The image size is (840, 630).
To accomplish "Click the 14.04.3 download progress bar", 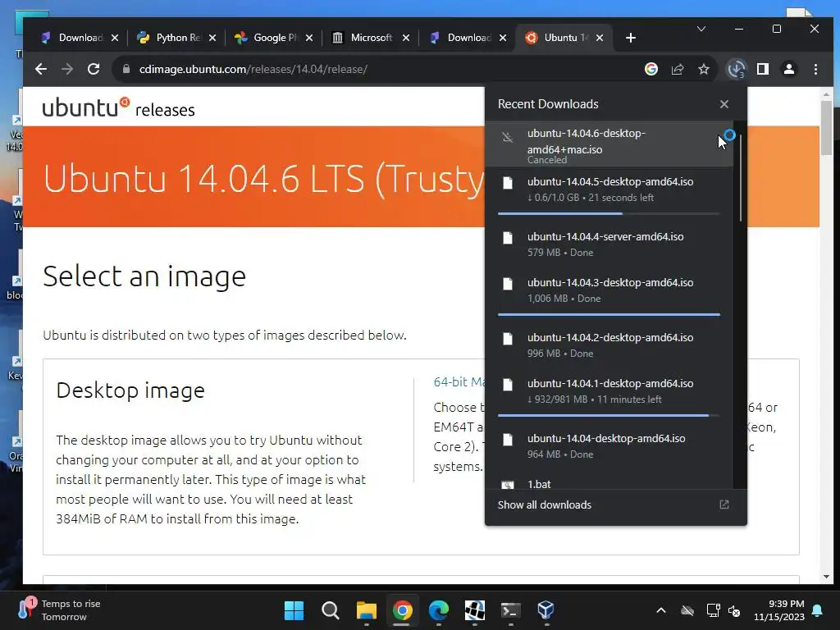I will (x=609, y=314).
